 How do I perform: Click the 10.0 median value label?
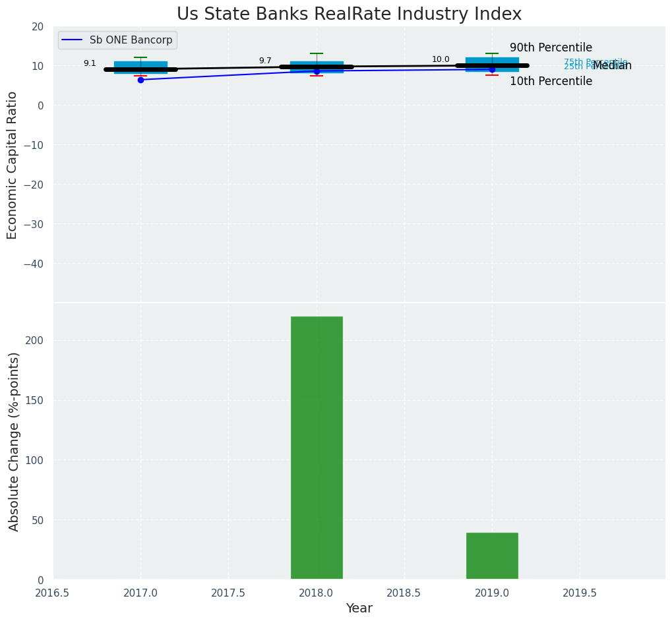[441, 59]
